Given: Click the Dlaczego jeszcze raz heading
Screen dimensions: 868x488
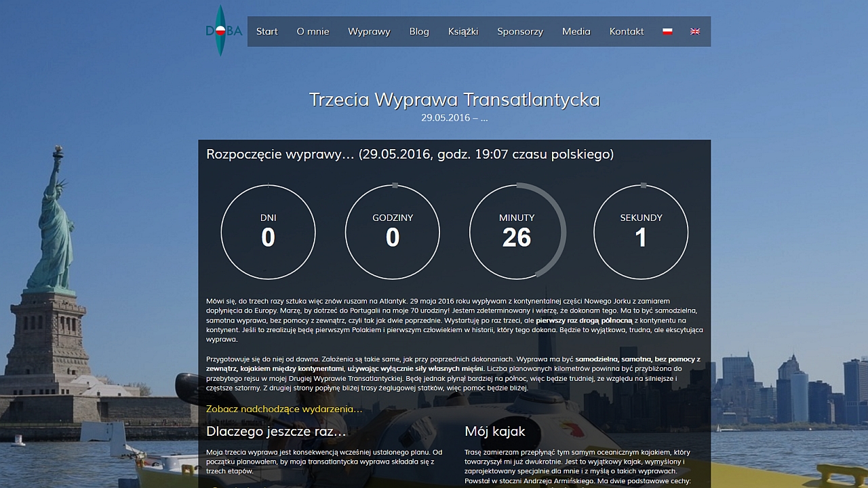Looking at the screenshot, I should click(276, 432).
